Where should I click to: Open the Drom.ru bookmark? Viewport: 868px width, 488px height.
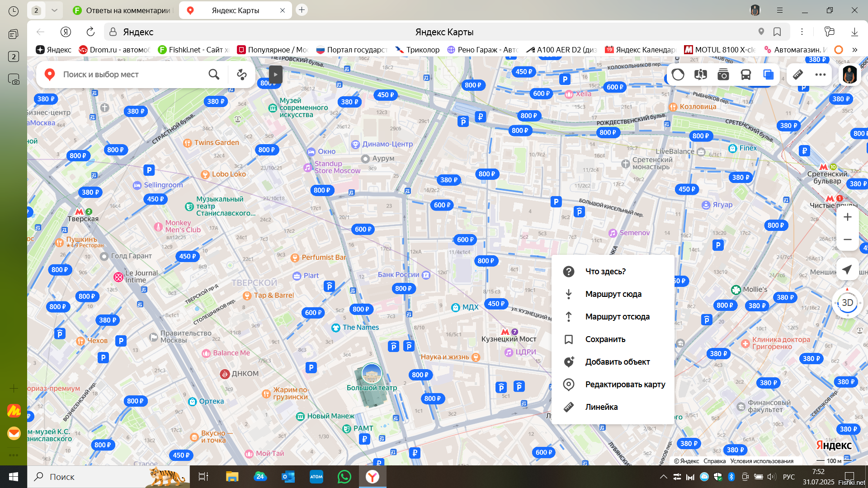[x=114, y=50]
